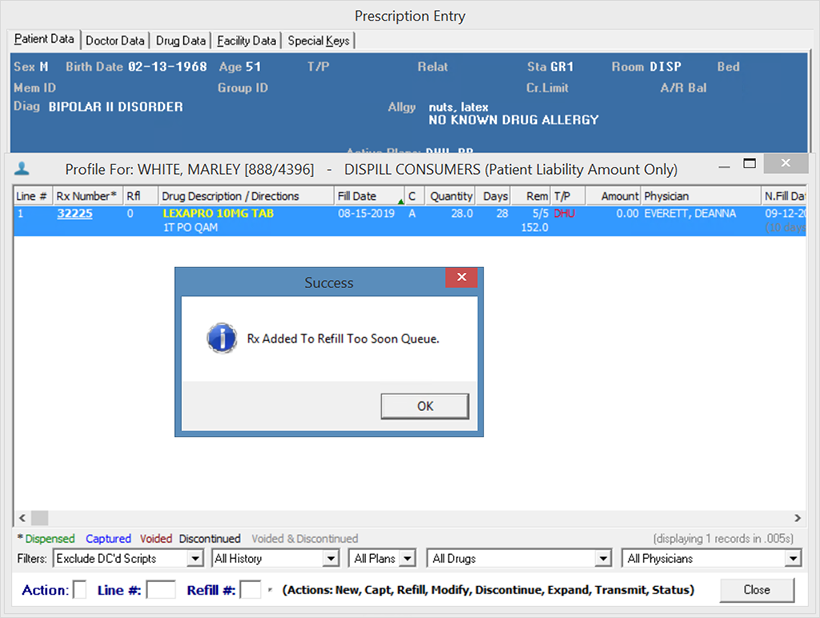This screenshot has width=820, height=618.
Task: Open the Special Keys tab
Action: click(319, 41)
